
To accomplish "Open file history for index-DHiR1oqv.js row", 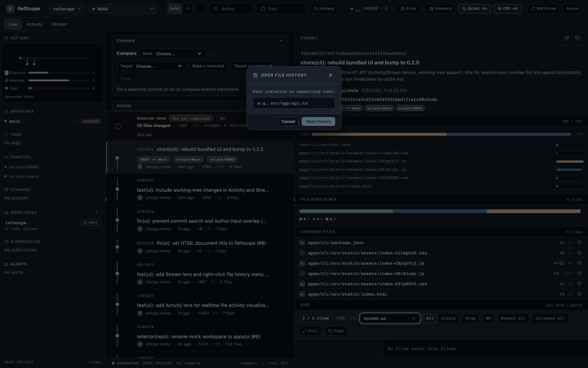I will 579,274.
